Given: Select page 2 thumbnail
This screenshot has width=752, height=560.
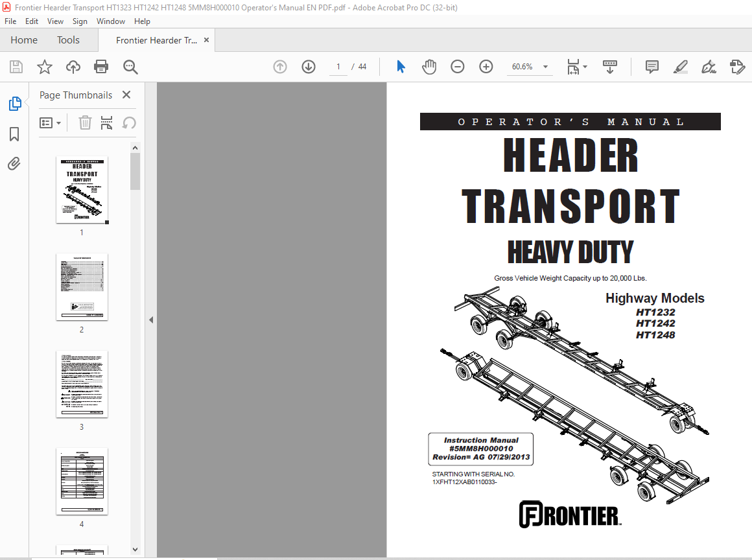Looking at the screenshot, I should tap(82, 286).
